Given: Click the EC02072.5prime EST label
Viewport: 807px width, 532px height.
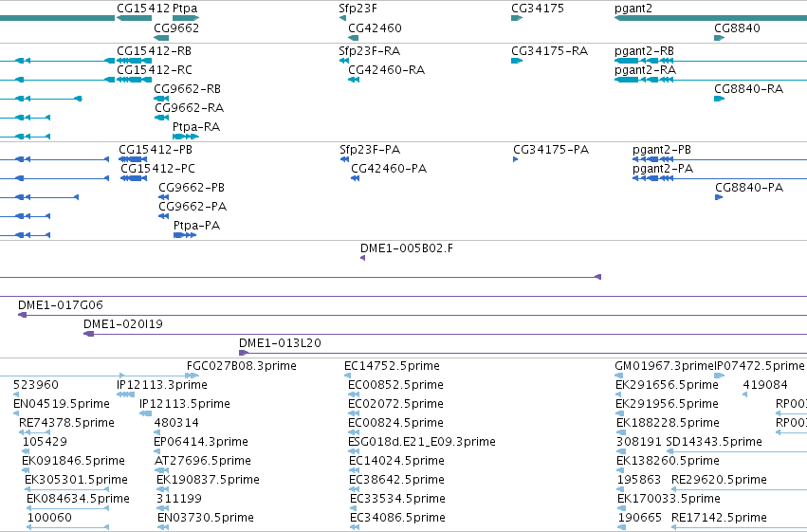Looking at the screenshot, I should click(395, 404).
